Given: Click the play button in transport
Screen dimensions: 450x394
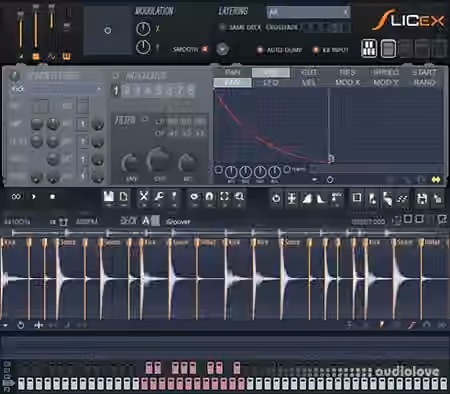Looking at the screenshot, I should point(34,197).
